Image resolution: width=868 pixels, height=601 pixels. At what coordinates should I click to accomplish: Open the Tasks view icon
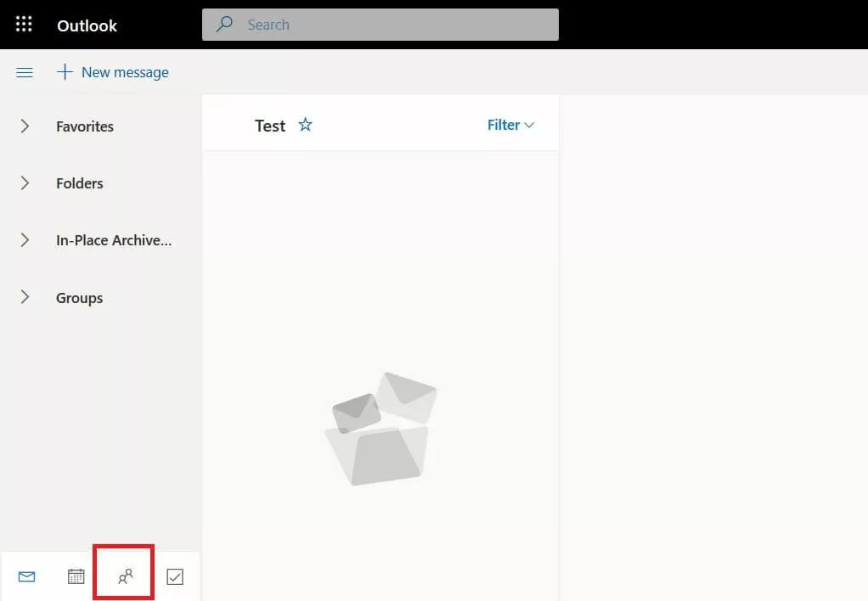(174, 576)
